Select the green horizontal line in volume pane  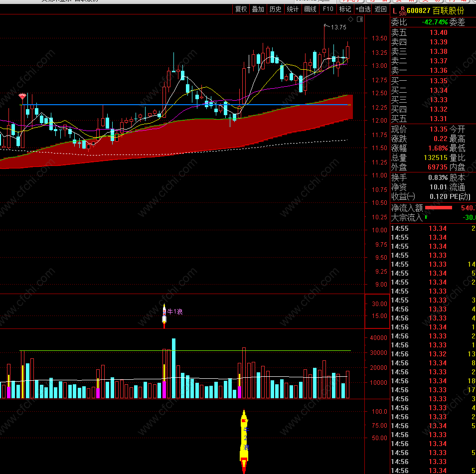click(185, 351)
